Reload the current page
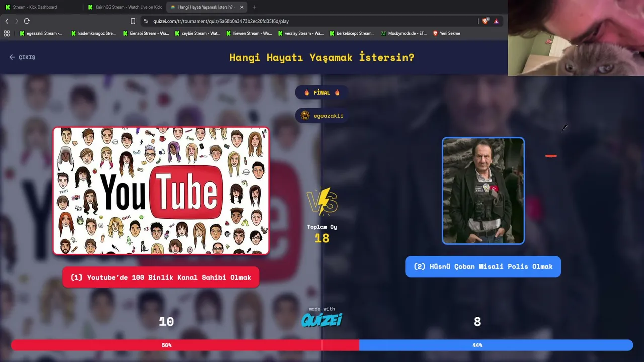 (x=27, y=21)
